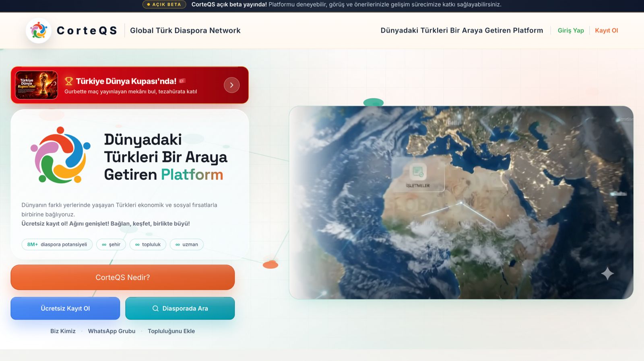Click the globe video preview
The width and height of the screenshot is (644, 361).
461,203
